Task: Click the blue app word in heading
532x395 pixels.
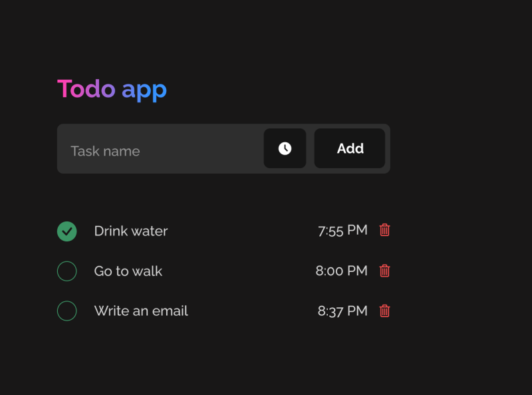Action: pos(144,90)
